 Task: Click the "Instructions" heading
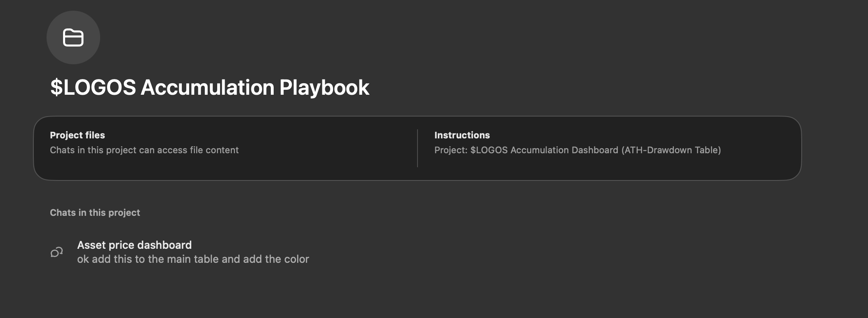pyautogui.click(x=462, y=135)
